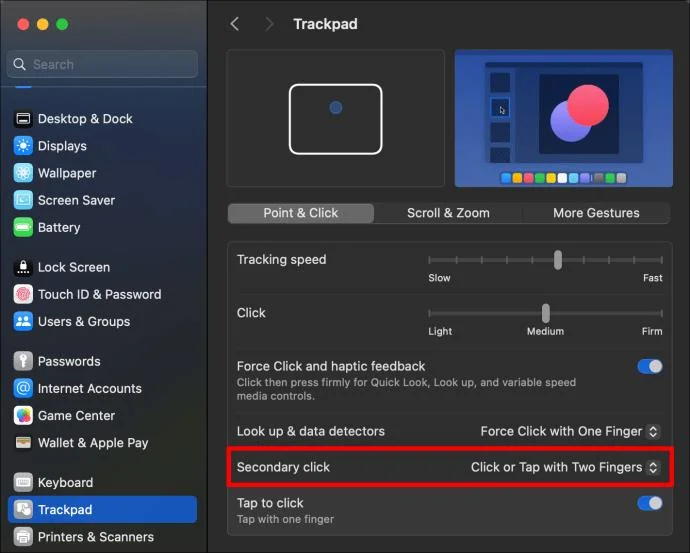Click the Keyboard icon in sidebar
Viewport: 690px width, 553px height.
(23, 483)
